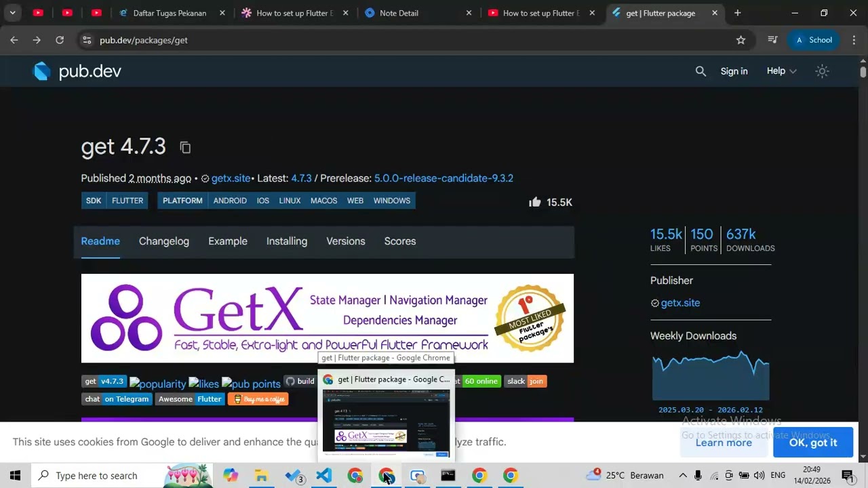
Task: Click the WEB platform tag
Action: (355, 201)
